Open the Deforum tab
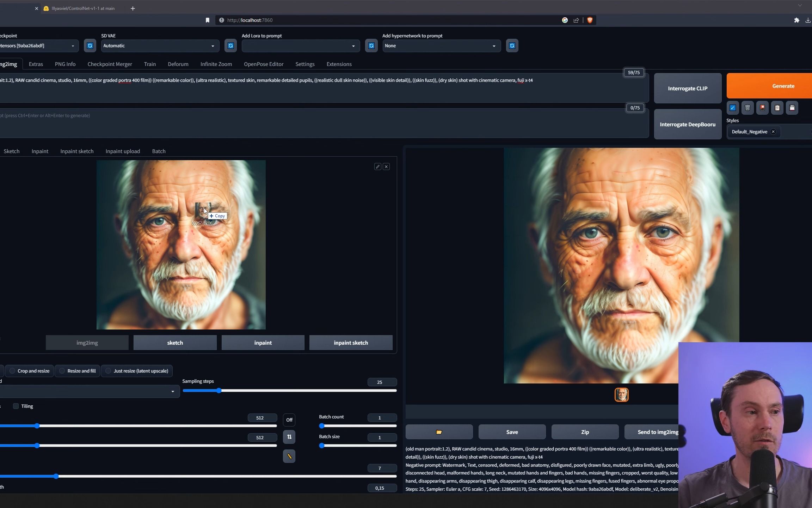 [x=178, y=64]
